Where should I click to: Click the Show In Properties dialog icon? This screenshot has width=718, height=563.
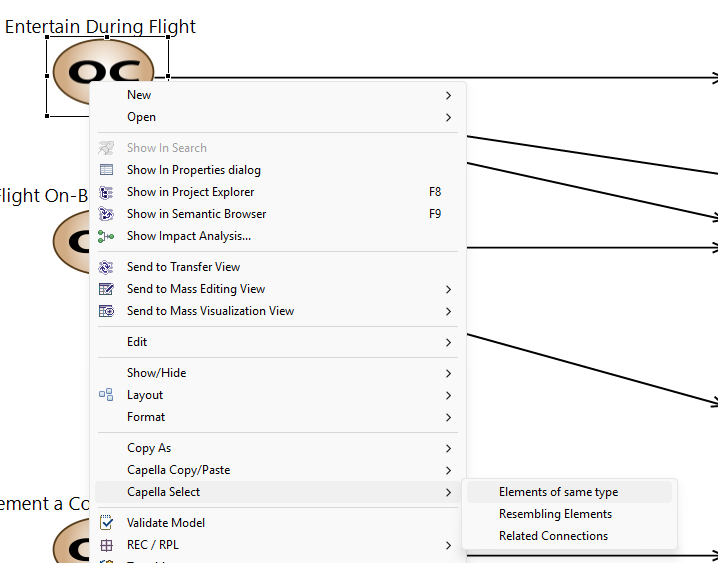coord(107,170)
